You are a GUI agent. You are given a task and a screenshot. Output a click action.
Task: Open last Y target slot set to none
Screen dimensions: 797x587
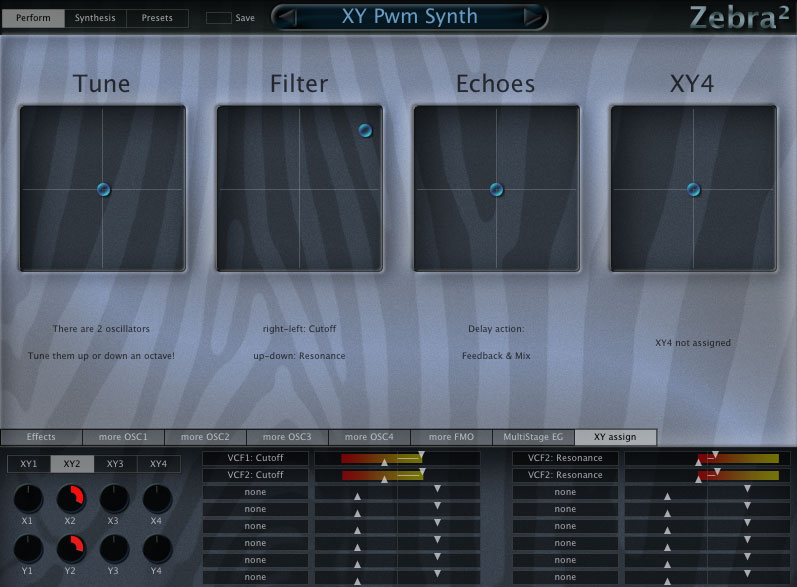565,577
